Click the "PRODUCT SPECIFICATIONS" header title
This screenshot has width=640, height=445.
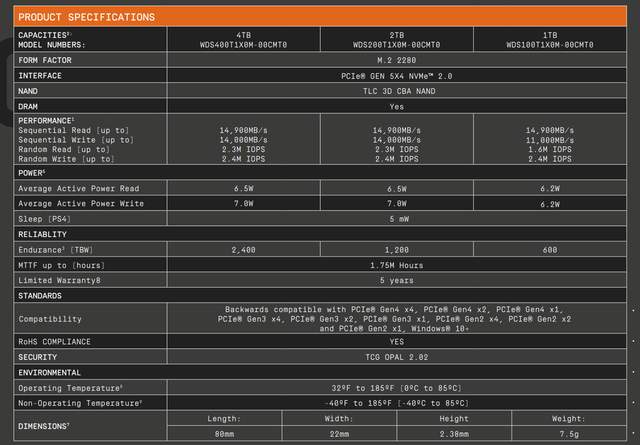pyautogui.click(x=87, y=17)
